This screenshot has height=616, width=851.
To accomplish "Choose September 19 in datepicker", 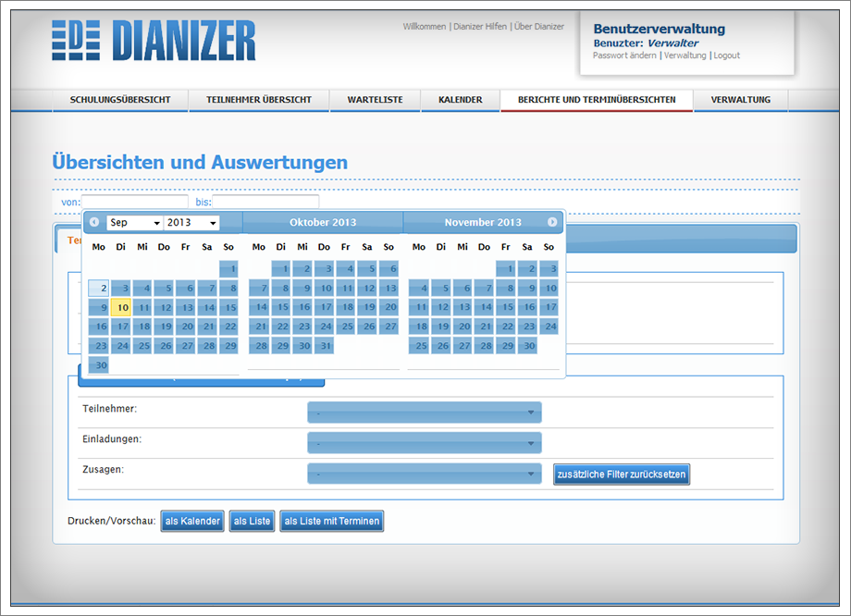I will tap(164, 326).
